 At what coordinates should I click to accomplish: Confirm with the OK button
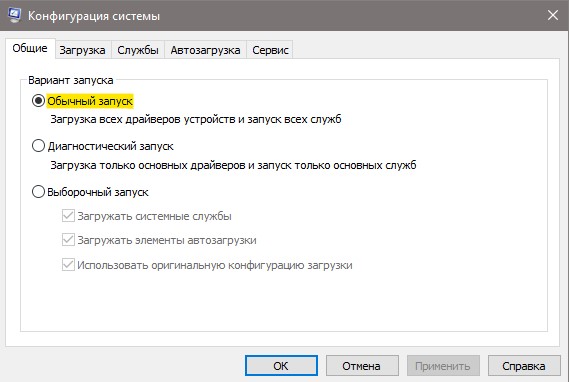point(281,366)
